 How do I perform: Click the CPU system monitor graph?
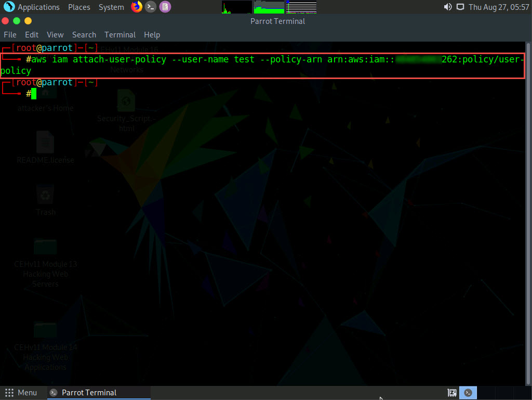click(x=237, y=7)
